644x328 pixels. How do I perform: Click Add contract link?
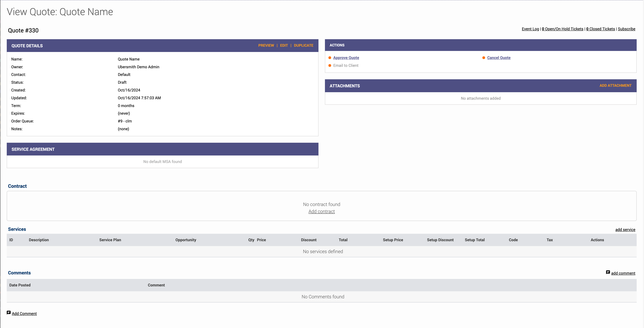322,211
